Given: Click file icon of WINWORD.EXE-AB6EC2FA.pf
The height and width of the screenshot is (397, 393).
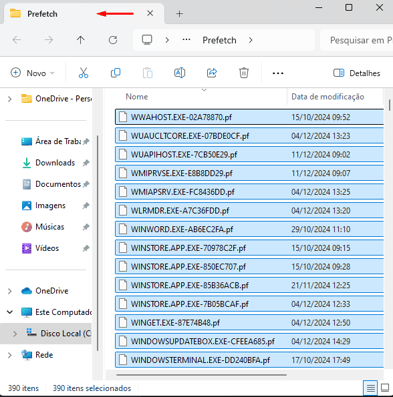Looking at the screenshot, I should coord(123,229).
